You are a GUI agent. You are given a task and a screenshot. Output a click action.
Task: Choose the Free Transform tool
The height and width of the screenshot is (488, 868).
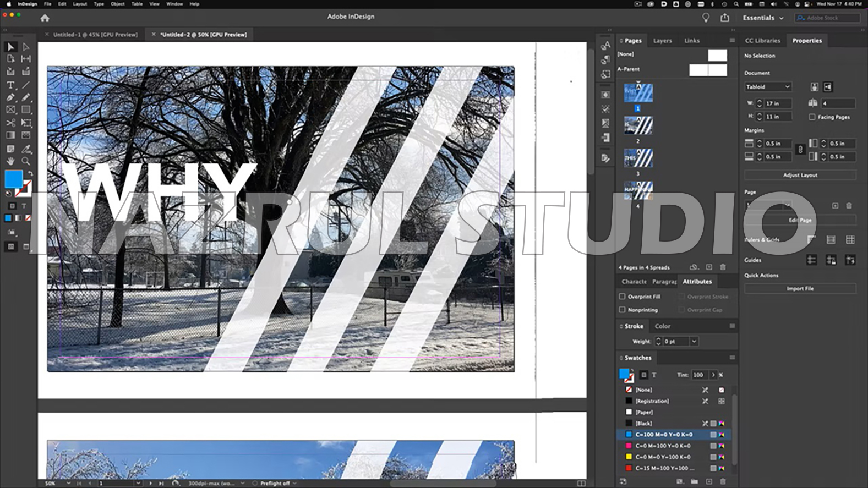[26, 123]
